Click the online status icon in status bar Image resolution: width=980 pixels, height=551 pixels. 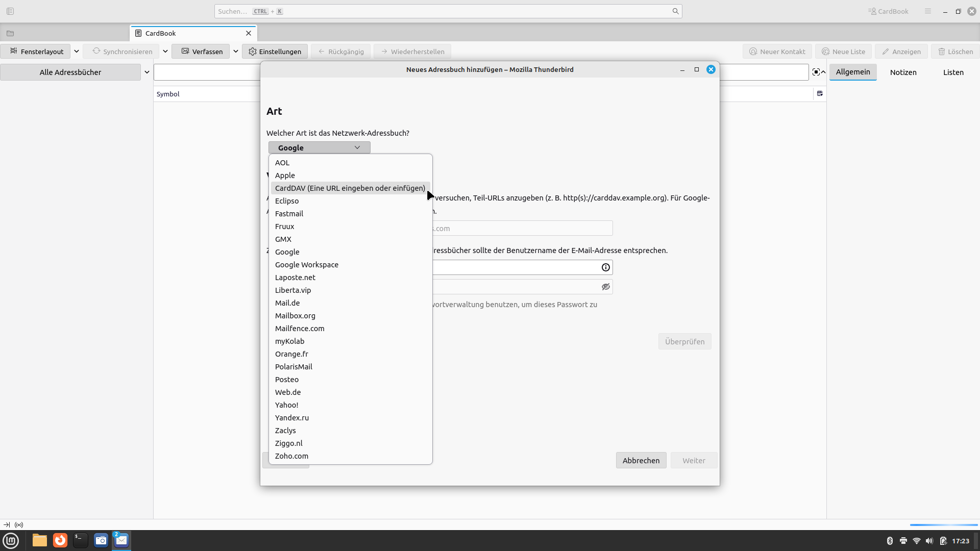19,524
